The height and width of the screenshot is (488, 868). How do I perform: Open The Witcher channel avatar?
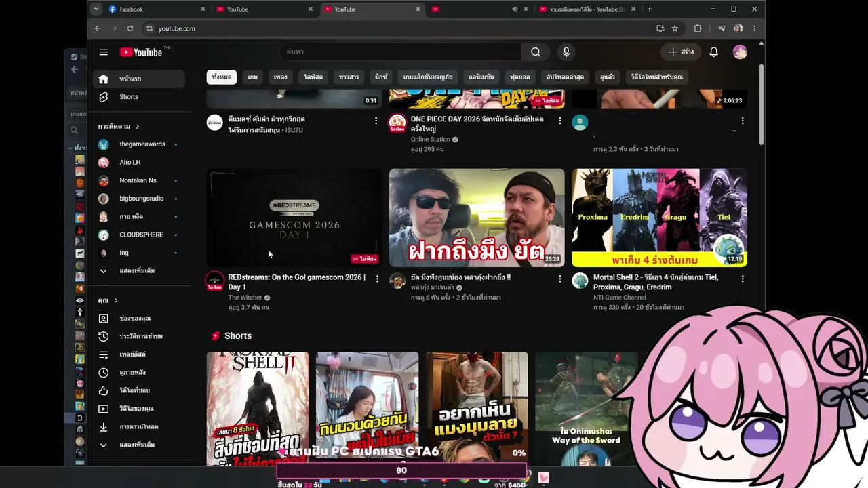(x=215, y=281)
